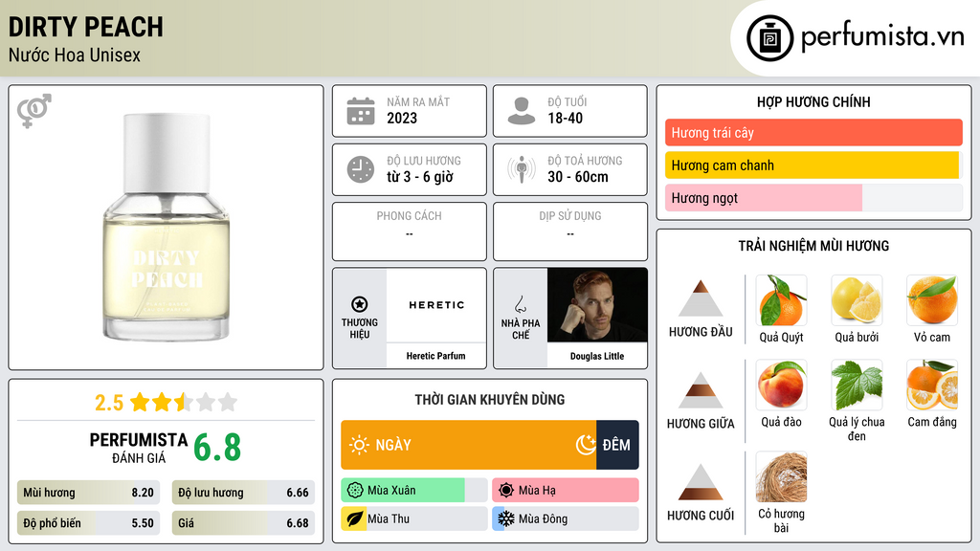Click the HỢP HƯƠNG CHÍNH heading
This screenshot has width=980, height=551.
click(813, 101)
